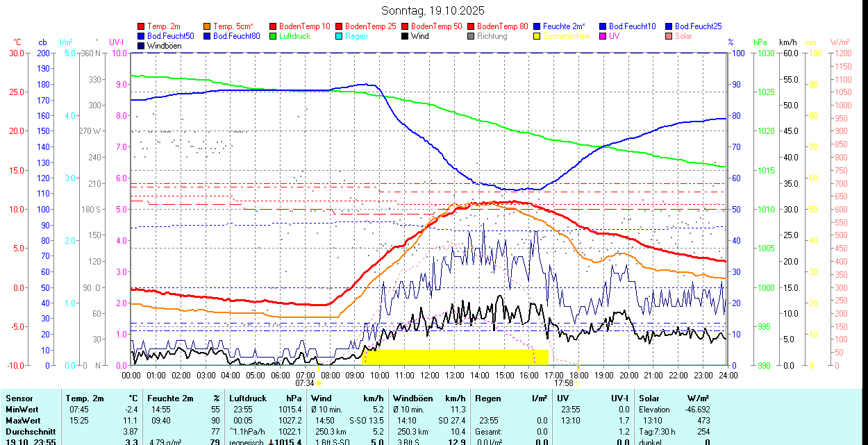Click the Solar column header in table
The width and height of the screenshot is (868, 445).
tap(649, 398)
